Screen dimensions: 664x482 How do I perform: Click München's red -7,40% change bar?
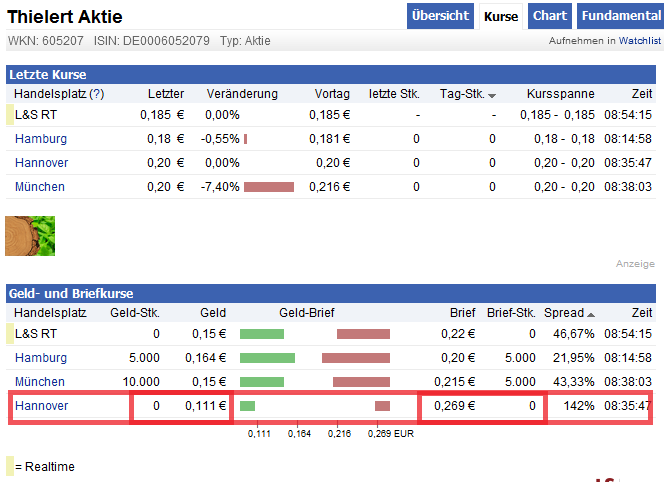(269, 187)
